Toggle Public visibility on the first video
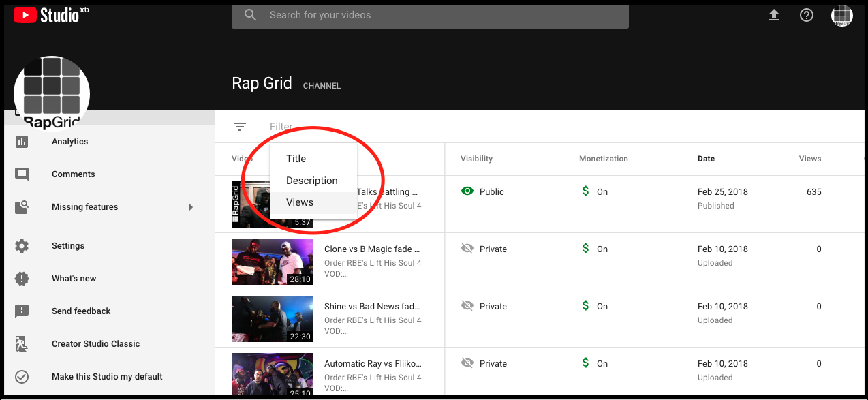Screen dimensions: 868x400 467,191
